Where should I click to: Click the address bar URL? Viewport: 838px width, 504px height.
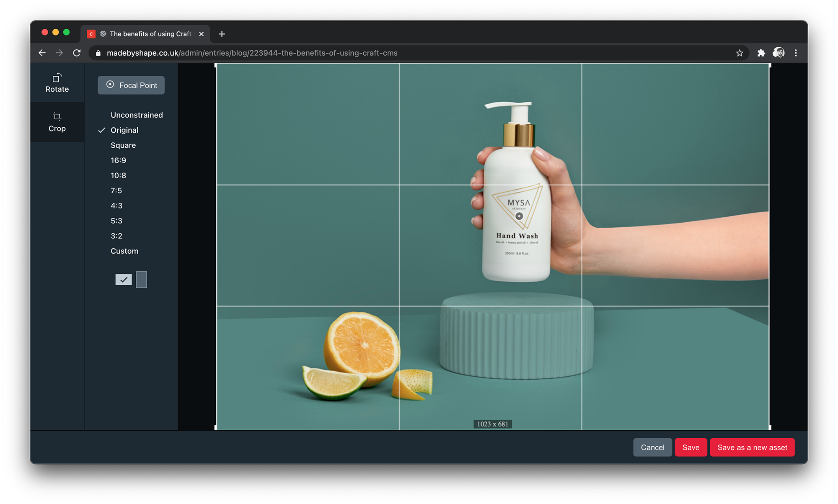click(x=251, y=53)
